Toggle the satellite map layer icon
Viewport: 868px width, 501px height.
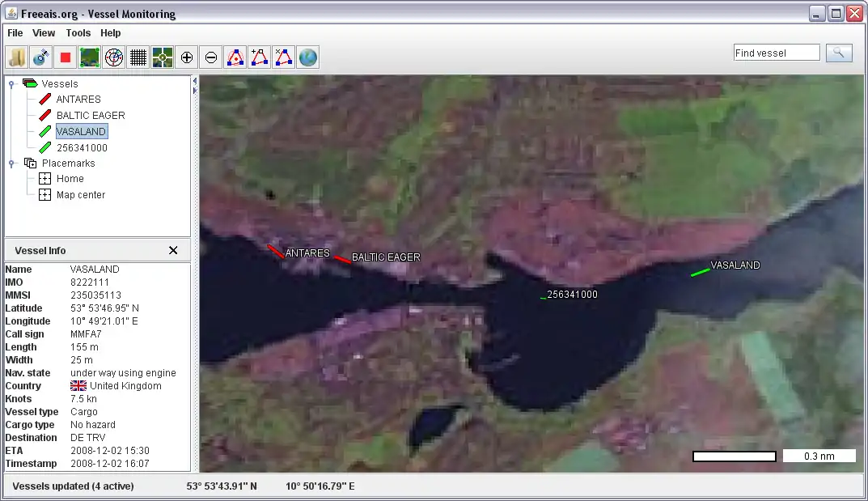tap(90, 57)
